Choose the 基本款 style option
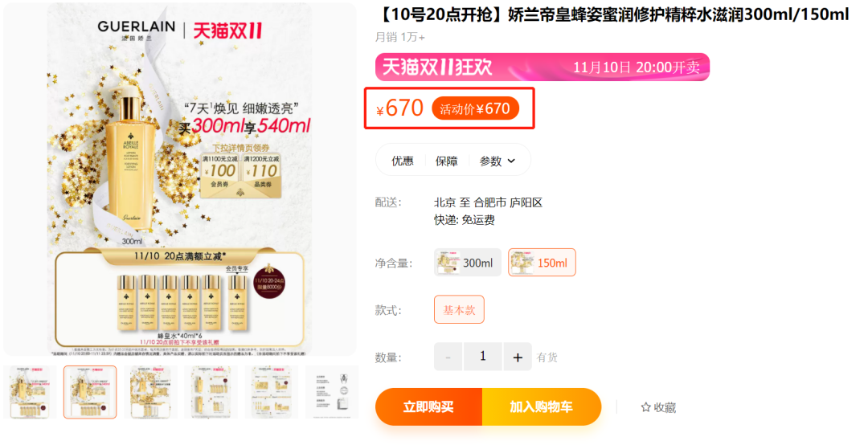This screenshot has width=868, height=445. point(459,310)
